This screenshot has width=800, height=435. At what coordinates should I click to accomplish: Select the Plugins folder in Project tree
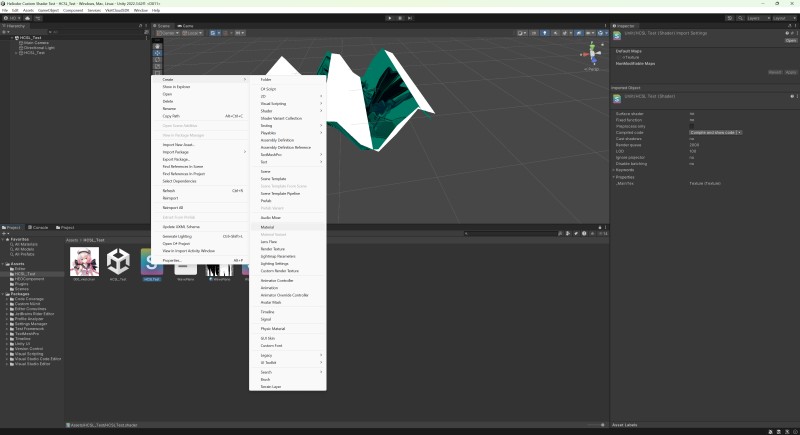pos(21,284)
